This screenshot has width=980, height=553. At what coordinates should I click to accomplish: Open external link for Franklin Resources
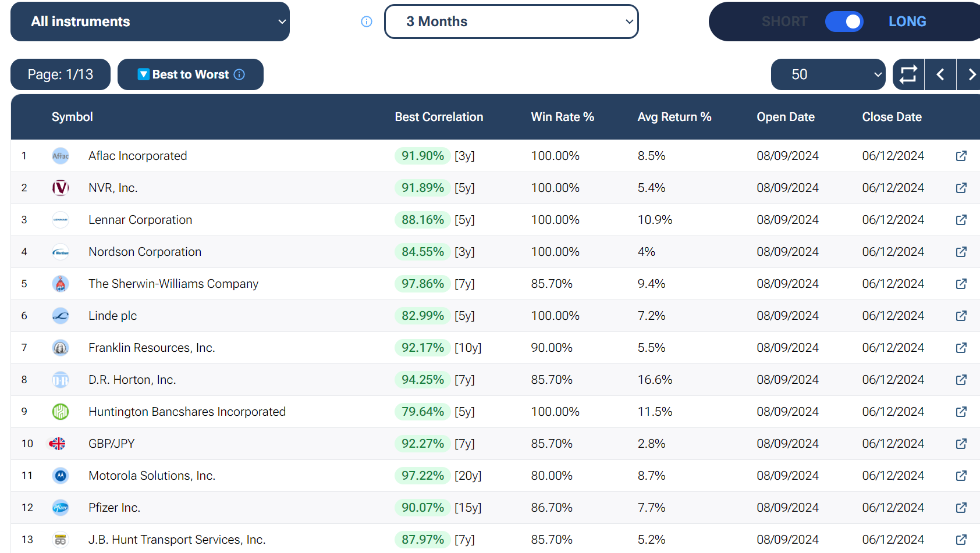coord(961,348)
